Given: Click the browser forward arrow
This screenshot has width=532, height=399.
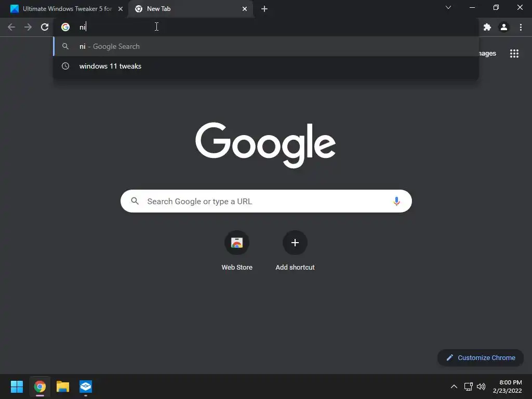Looking at the screenshot, I should [28, 27].
